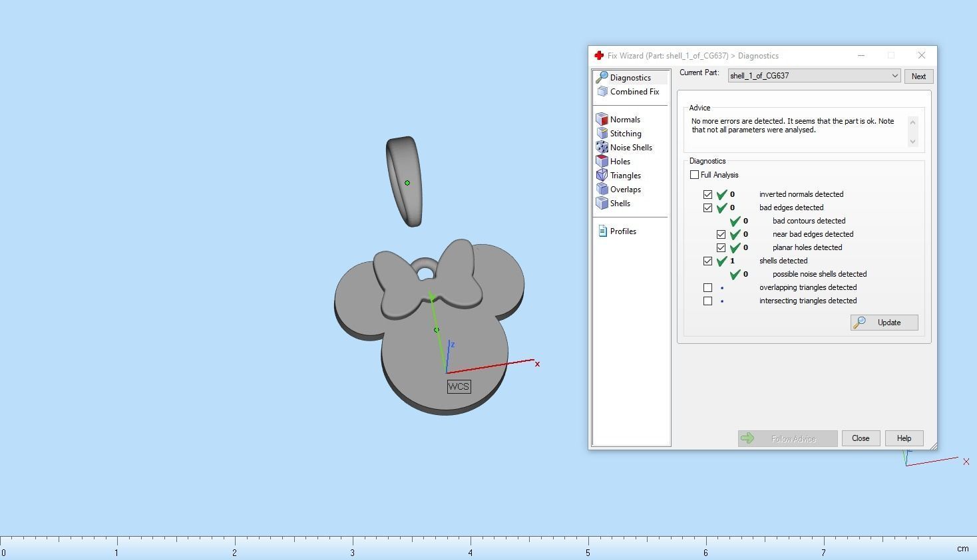Click the Follow Advice button
977x560 pixels.
pyautogui.click(x=788, y=438)
